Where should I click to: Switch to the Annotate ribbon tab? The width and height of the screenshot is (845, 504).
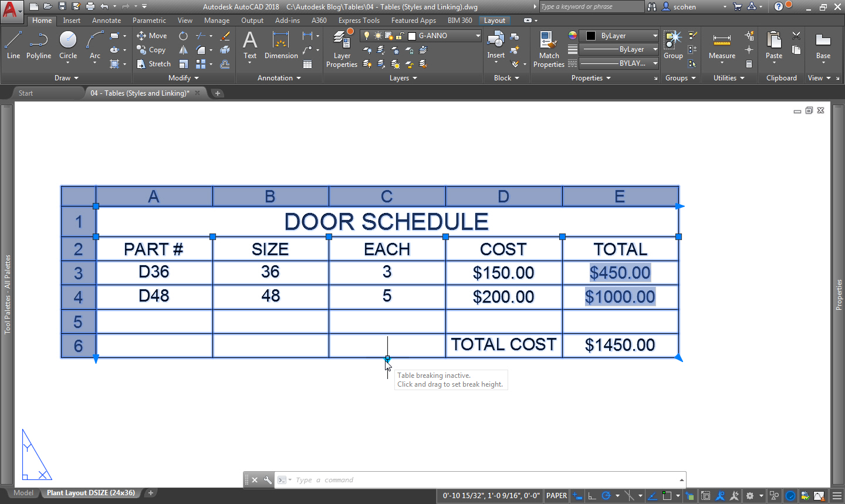(x=106, y=20)
